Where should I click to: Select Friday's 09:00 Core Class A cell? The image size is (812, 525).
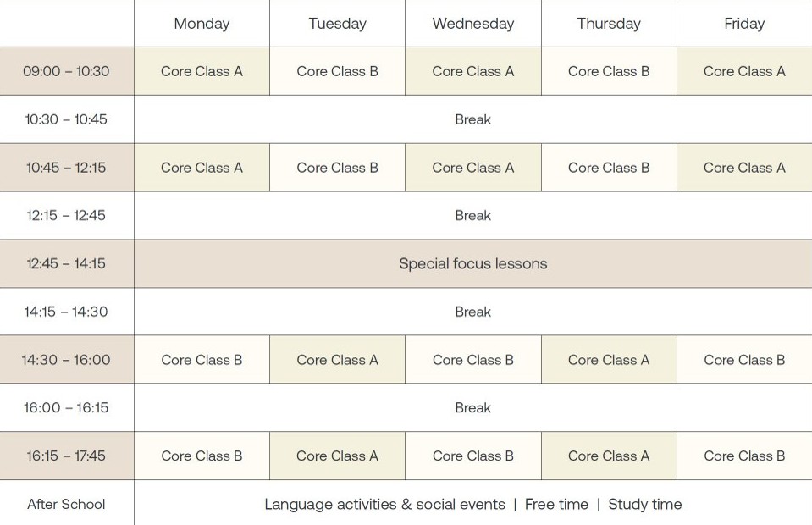coord(744,71)
